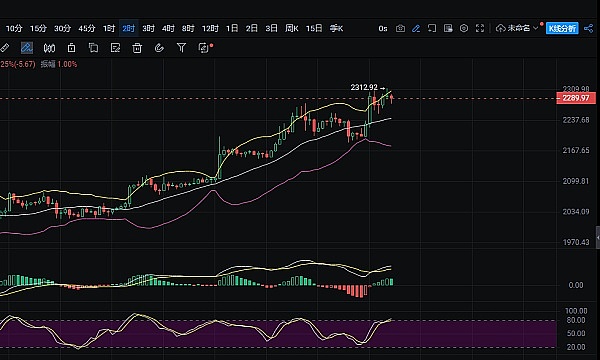The image size is (600, 360).
Task: Switch to the 10分 timeframe
Action: (x=14, y=28)
